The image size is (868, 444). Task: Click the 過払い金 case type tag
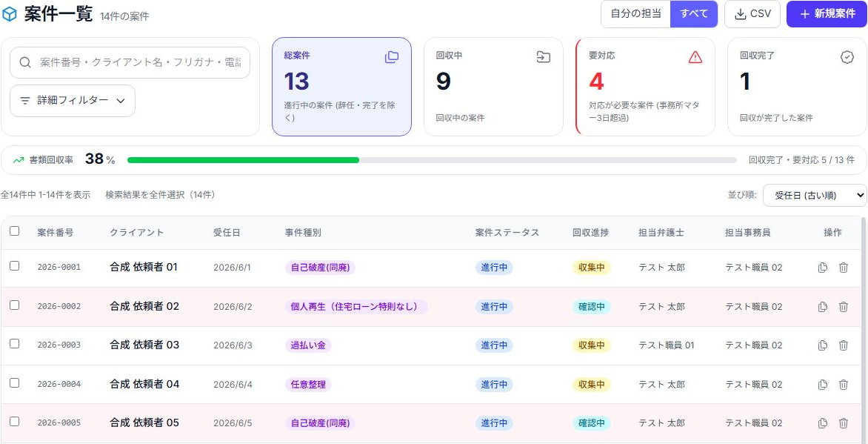pos(308,345)
